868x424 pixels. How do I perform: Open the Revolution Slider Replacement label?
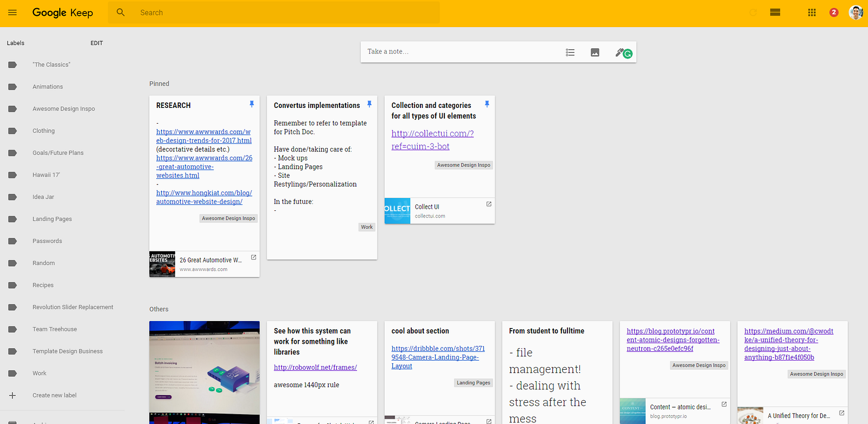73,307
